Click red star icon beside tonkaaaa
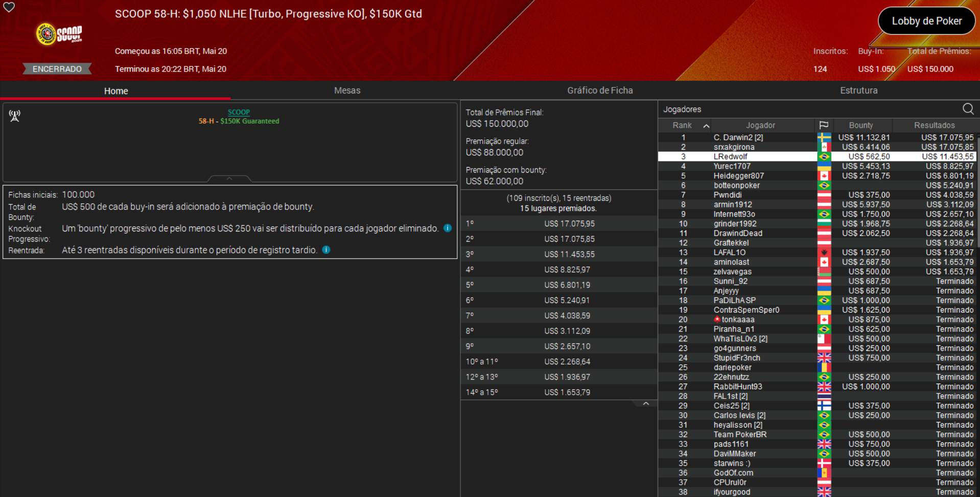 point(717,319)
